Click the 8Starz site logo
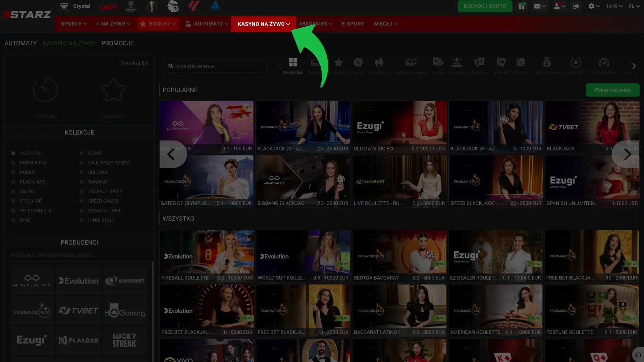Image resolution: width=644 pixels, height=362 pixels. pos(27,14)
